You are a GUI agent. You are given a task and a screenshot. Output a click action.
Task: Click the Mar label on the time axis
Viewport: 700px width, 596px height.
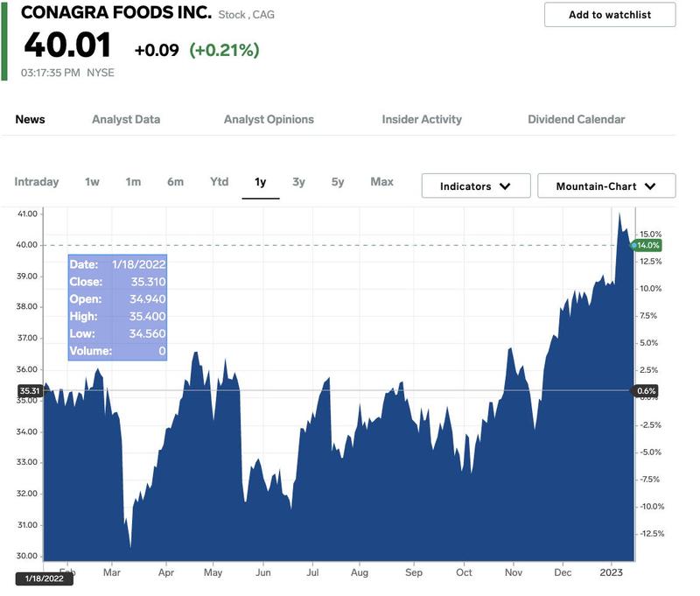(112, 572)
